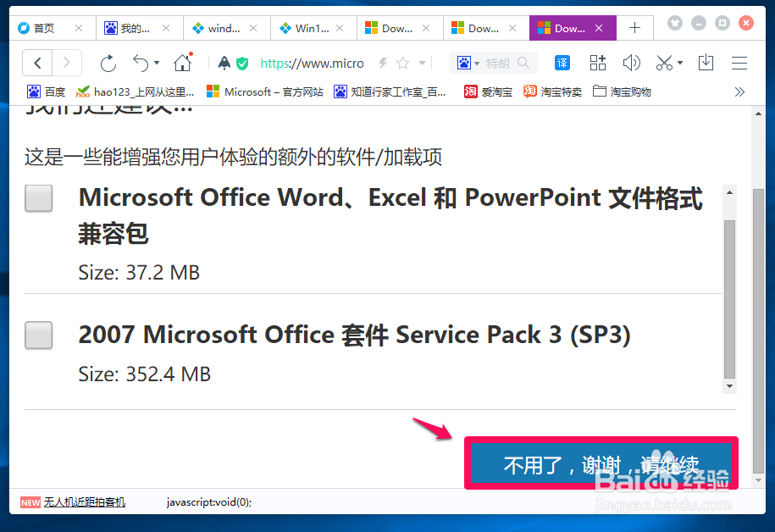Click the undo restore-tab arrow icon
Image resolution: width=775 pixels, height=532 pixels.
click(x=141, y=64)
